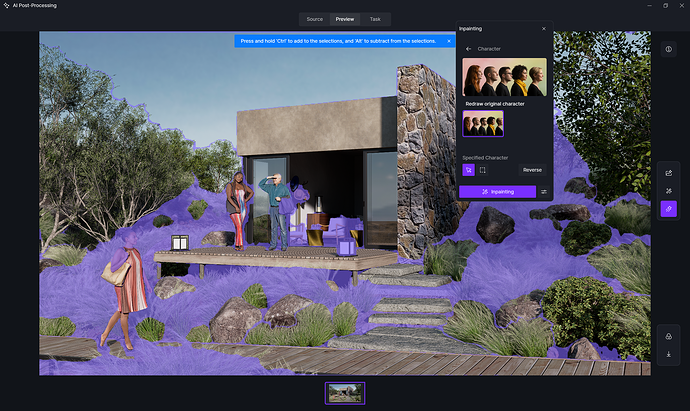The width and height of the screenshot is (690, 411).
Task: Switch to the Task tab
Action: point(375,19)
